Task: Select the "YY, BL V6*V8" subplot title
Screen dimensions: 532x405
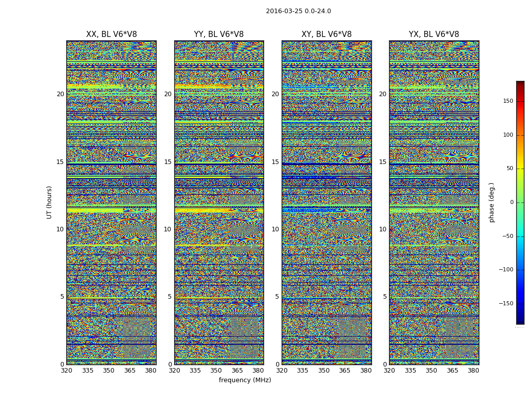Action: (x=219, y=34)
